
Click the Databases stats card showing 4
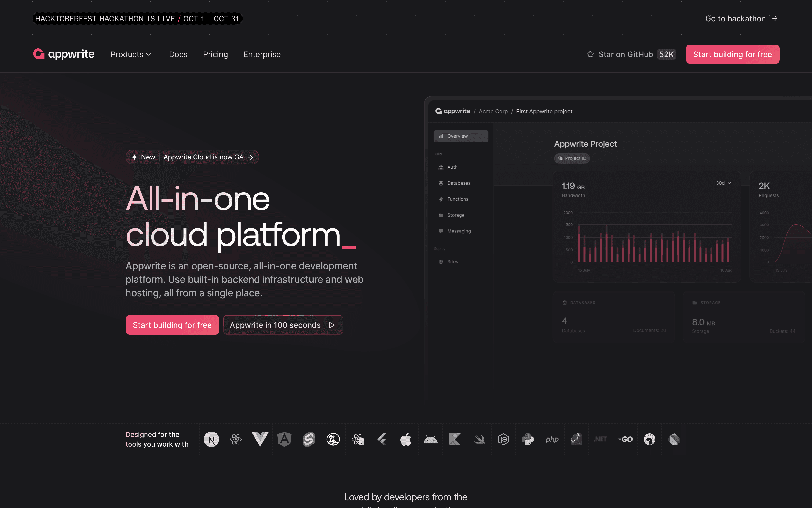[614, 317]
